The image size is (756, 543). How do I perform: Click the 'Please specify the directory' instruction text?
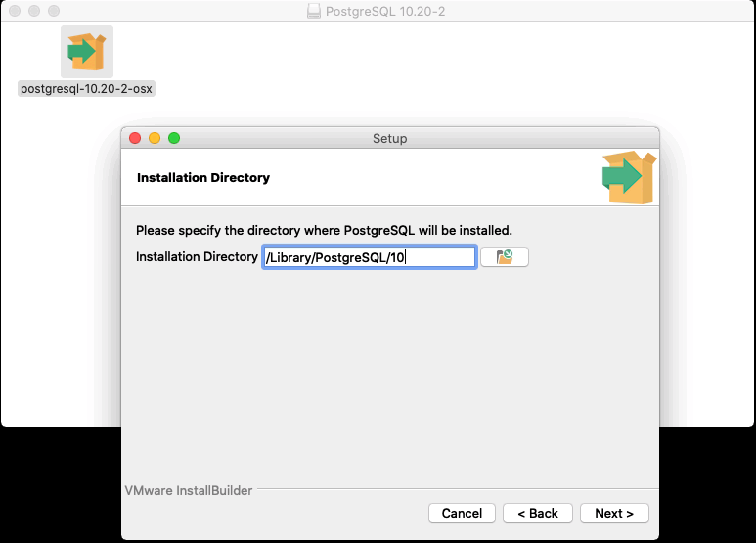tap(324, 231)
